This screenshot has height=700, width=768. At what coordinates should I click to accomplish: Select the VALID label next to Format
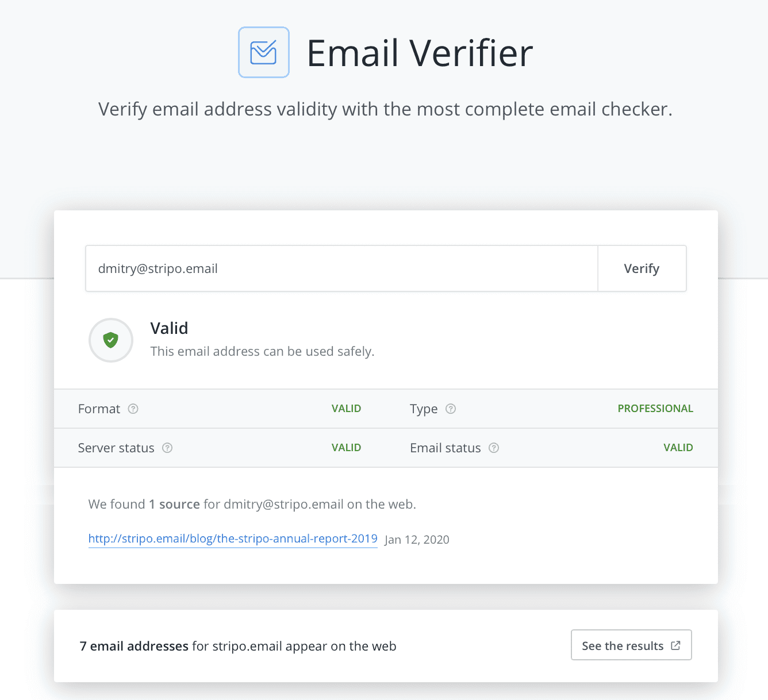[346, 408]
